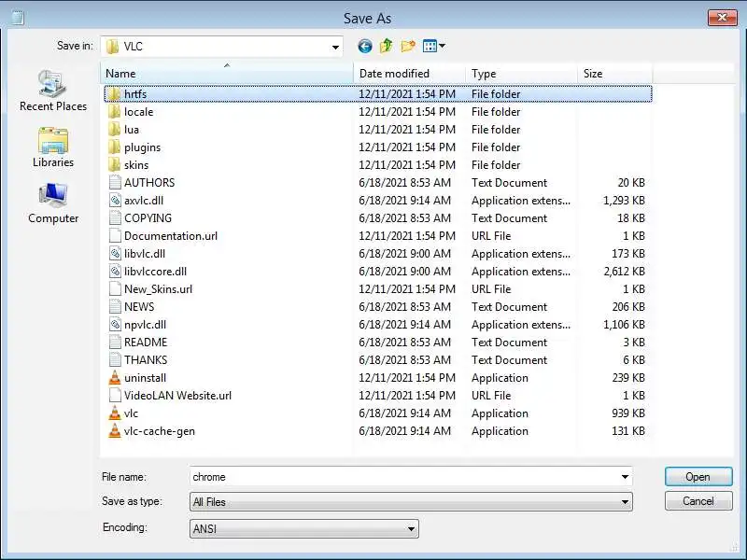Screen dimensions: 747x560
Task: Select the plugins folder icon
Action: coord(114,147)
